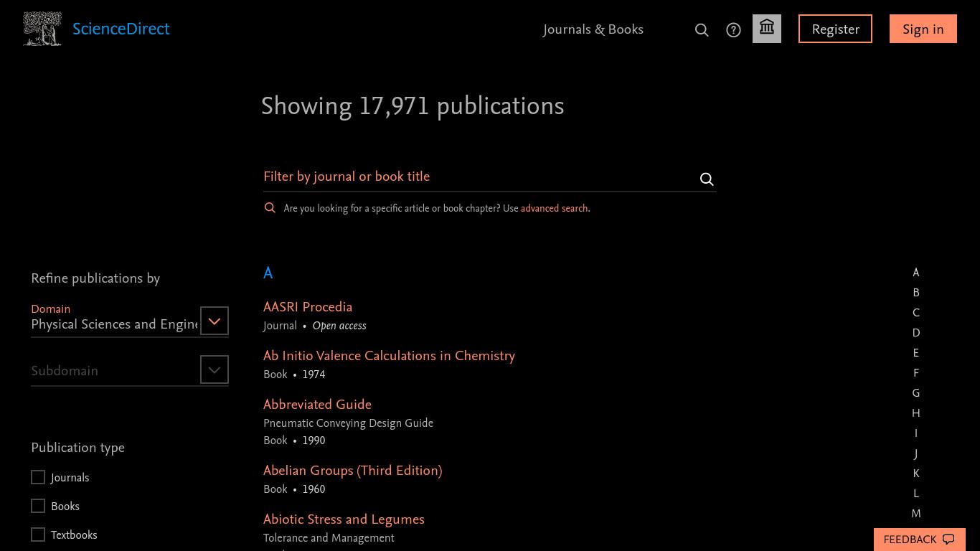The image size is (980, 551).
Task: Submit filter with magnifier icon
Action: [x=707, y=179]
